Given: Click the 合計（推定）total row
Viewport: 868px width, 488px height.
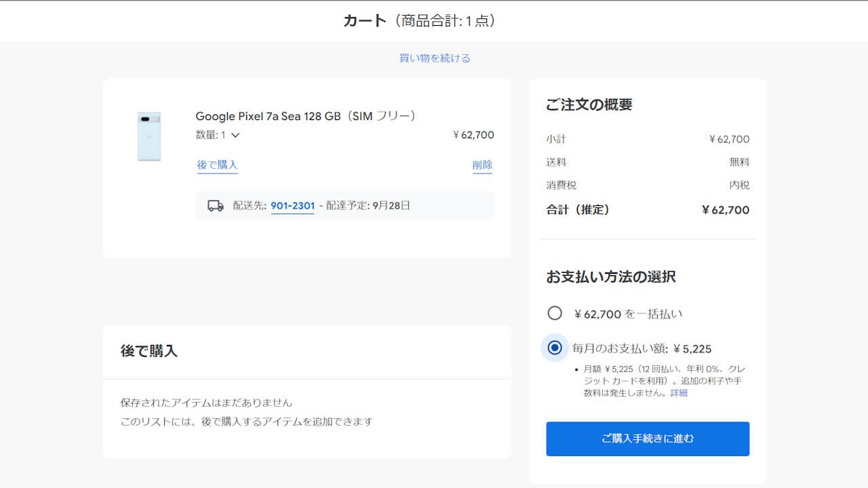Looking at the screenshot, I should tap(648, 210).
